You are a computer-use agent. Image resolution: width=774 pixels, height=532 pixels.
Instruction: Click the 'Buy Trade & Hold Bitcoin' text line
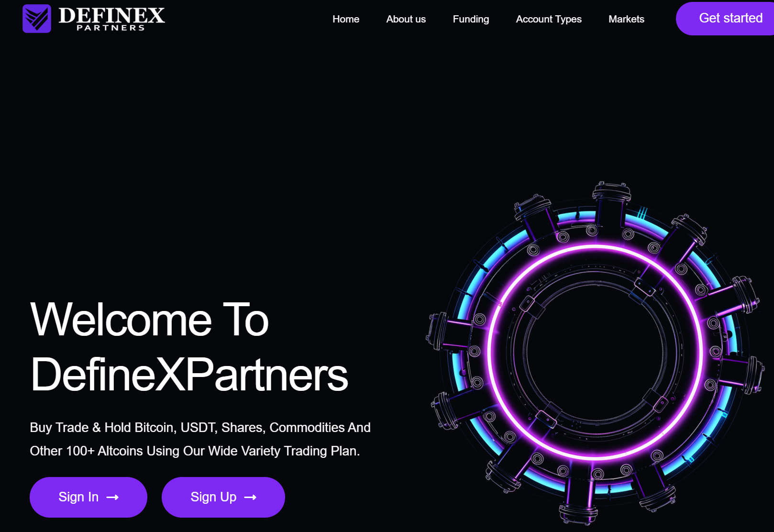click(200, 428)
